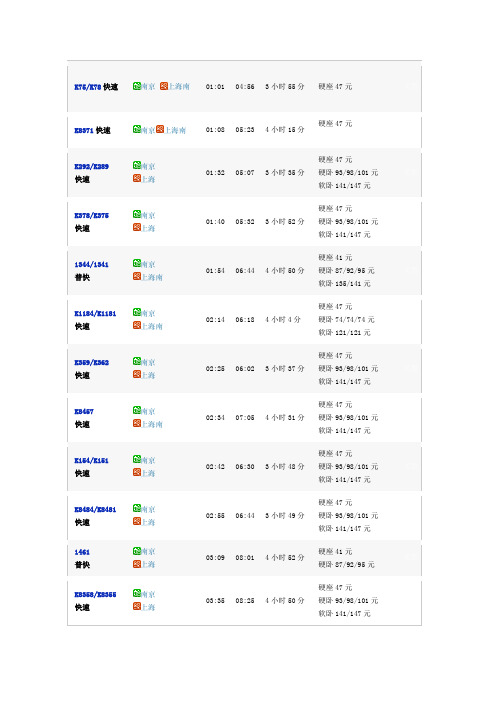Select arrival time 04:56
This screenshot has height=702, width=496.
(245, 86)
